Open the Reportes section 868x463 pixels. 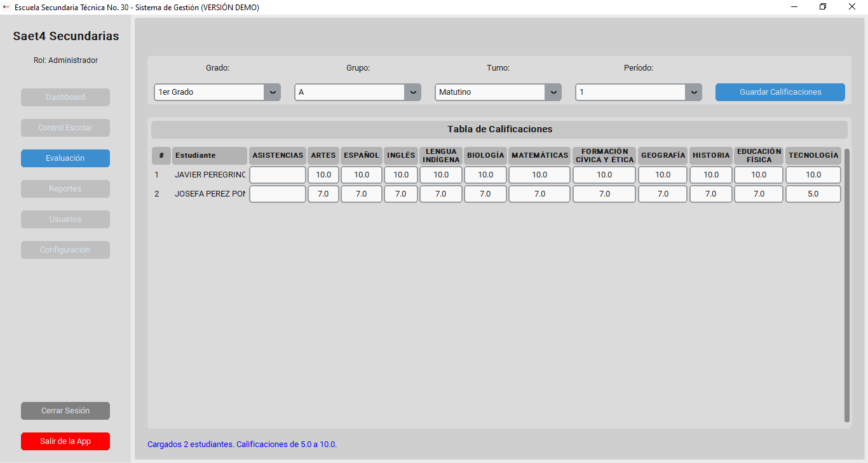(x=65, y=189)
